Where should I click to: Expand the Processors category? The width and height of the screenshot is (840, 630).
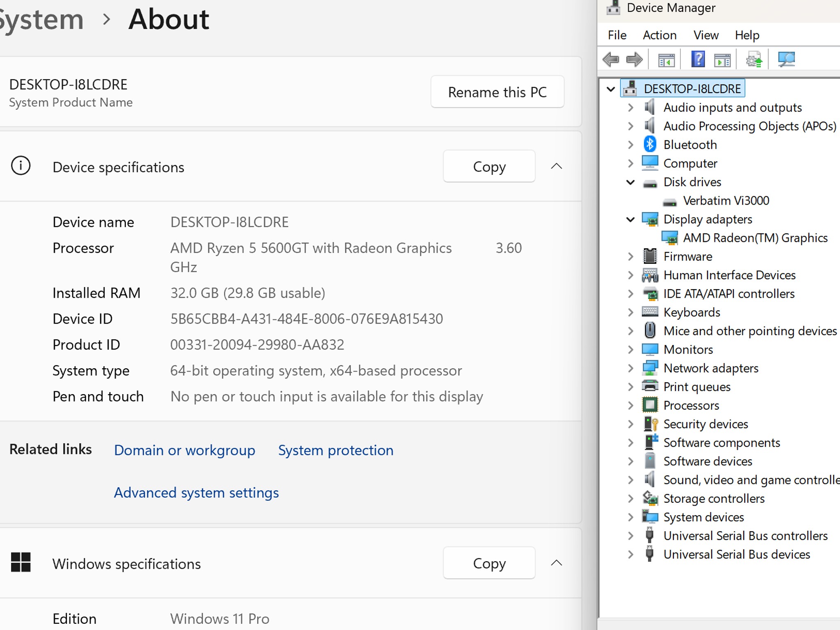point(630,406)
